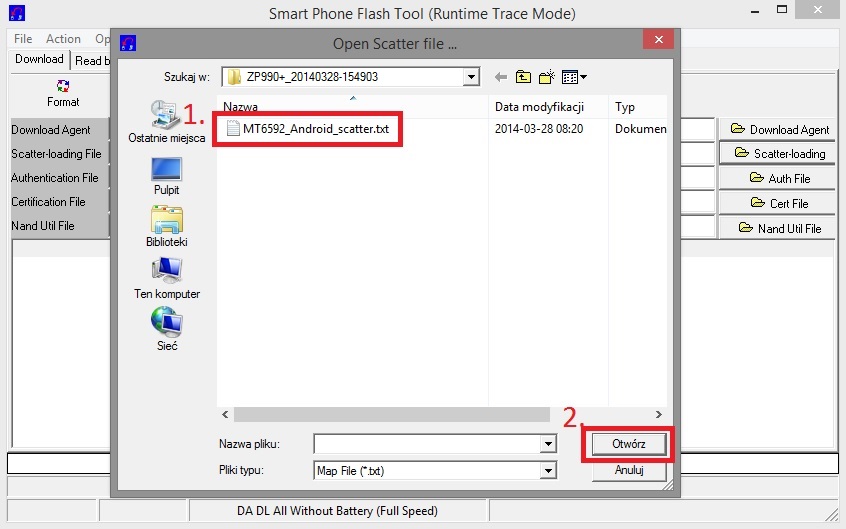The image size is (846, 529).
Task: Select Ten komputer in the sidebar
Action: [167, 279]
